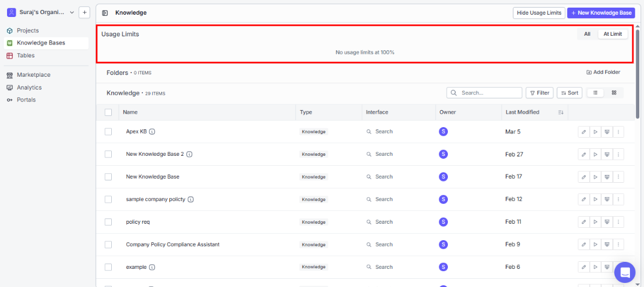
Task: Open the policy req entry
Action: [x=138, y=222]
